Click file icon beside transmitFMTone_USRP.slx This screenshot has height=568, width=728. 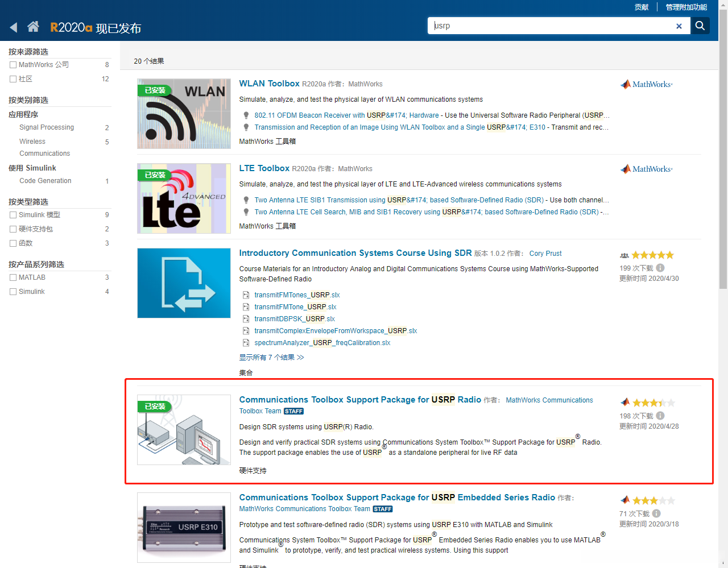pyautogui.click(x=246, y=307)
